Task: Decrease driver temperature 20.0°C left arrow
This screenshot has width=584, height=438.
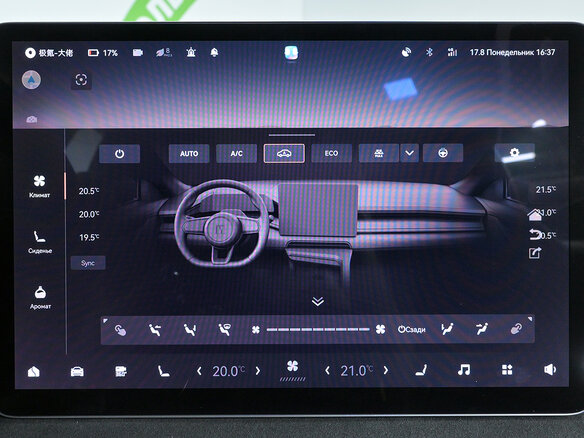Action: coord(199,371)
